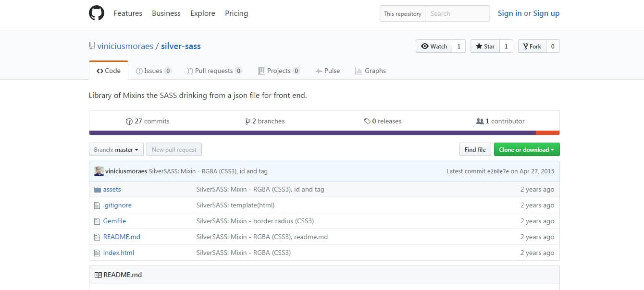Viewport: 644px width, 290px height.
Task: Star the silver-sass repository
Action: point(485,46)
